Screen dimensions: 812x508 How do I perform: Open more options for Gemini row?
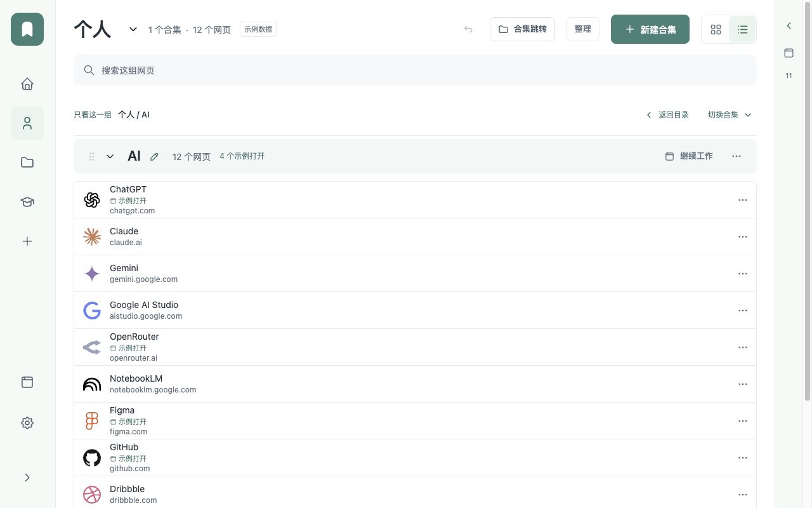click(x=743, y=274)
